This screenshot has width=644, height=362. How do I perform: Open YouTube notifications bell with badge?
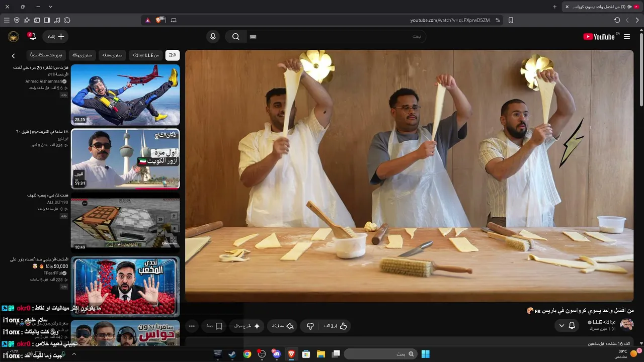point(32,37)
